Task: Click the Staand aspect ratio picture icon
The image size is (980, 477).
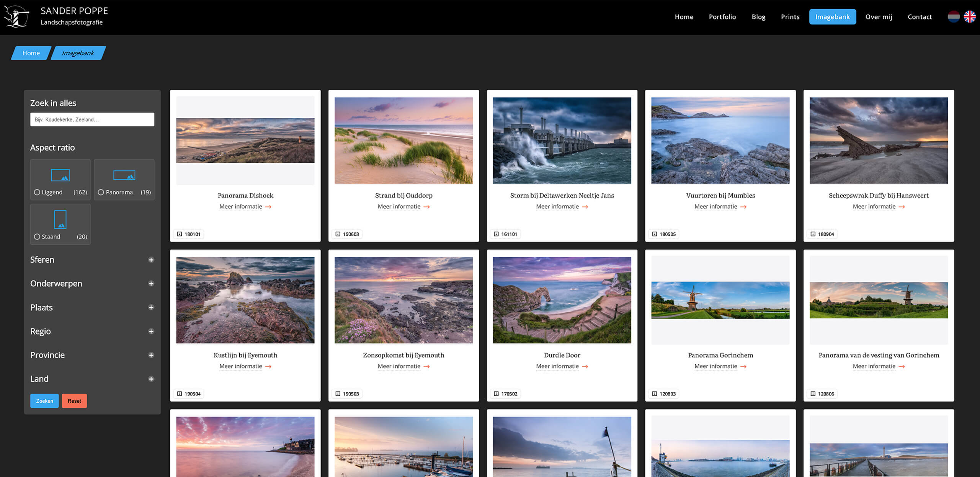Action: (x=60, y=219)
